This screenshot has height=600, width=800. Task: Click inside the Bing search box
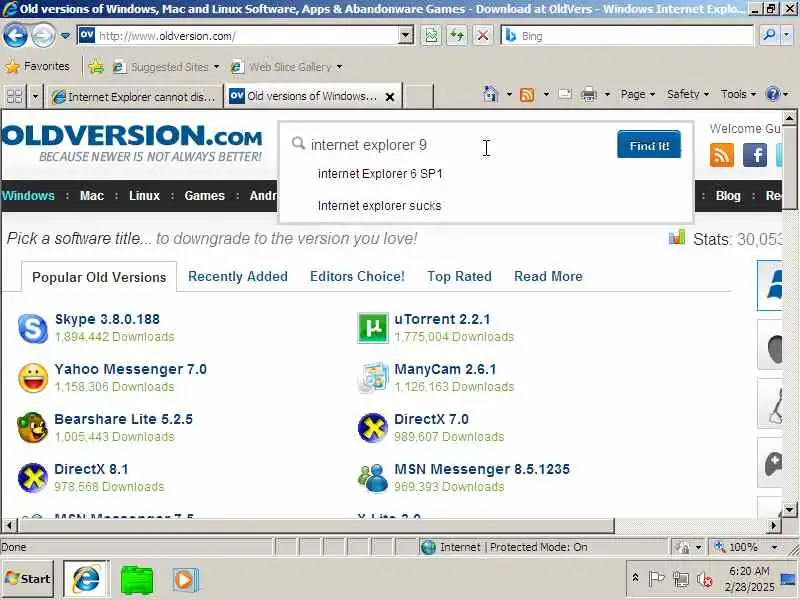tap(627, 36)
